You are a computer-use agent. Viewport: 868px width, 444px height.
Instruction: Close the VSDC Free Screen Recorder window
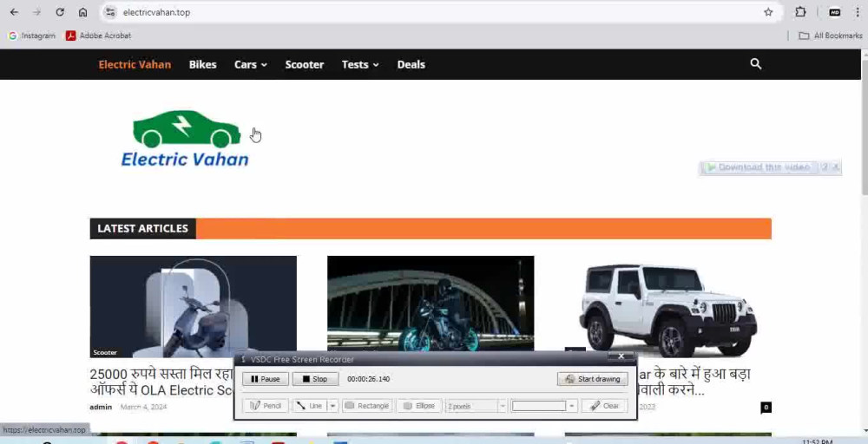coord(621,356)
